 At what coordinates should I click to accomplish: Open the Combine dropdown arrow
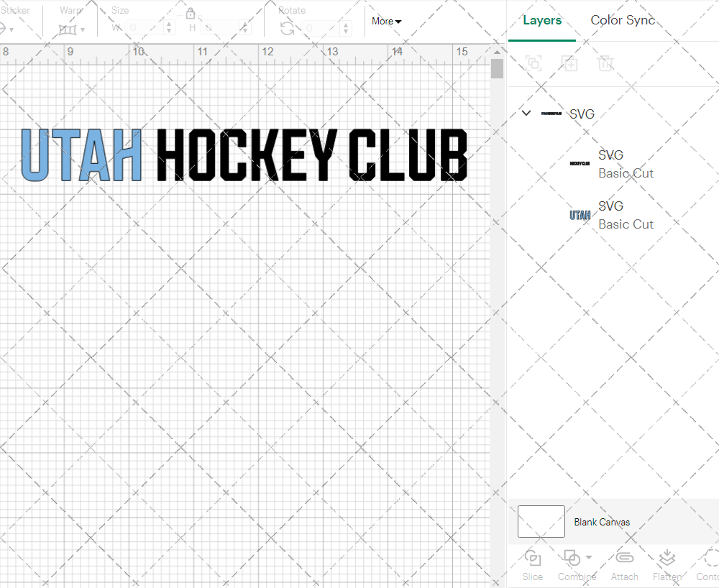coord(589,557)
